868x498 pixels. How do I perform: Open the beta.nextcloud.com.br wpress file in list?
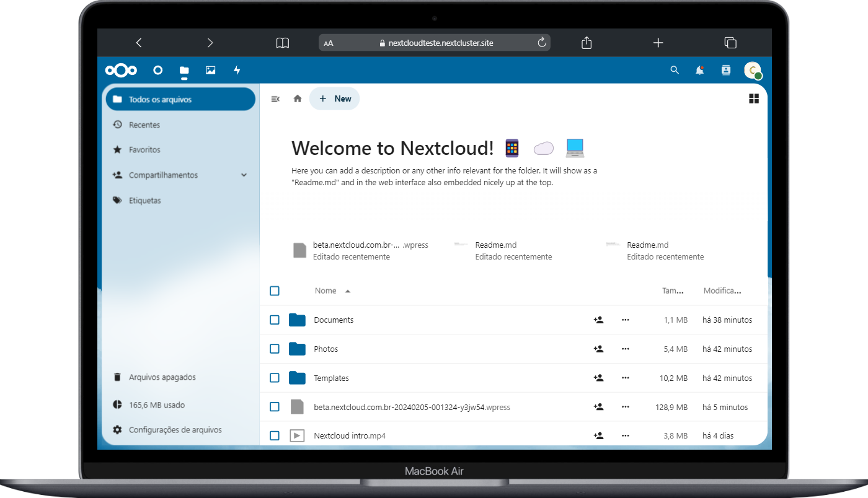pos(412,407)
